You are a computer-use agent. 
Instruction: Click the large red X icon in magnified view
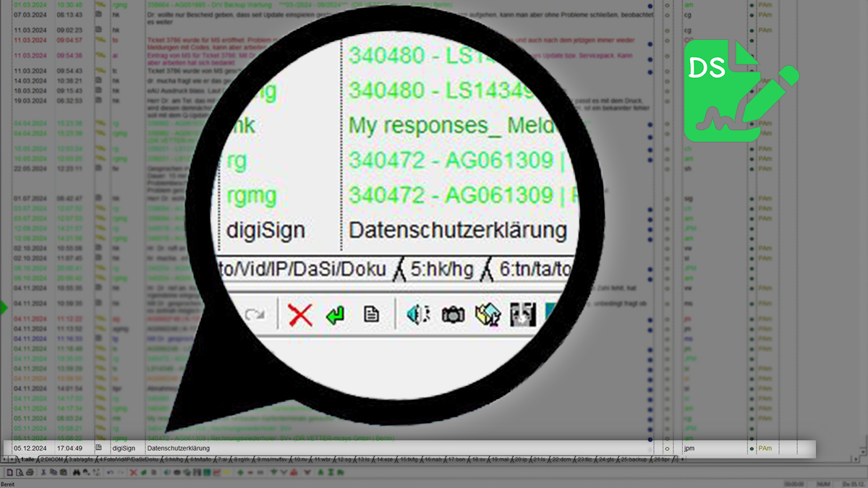299,314
